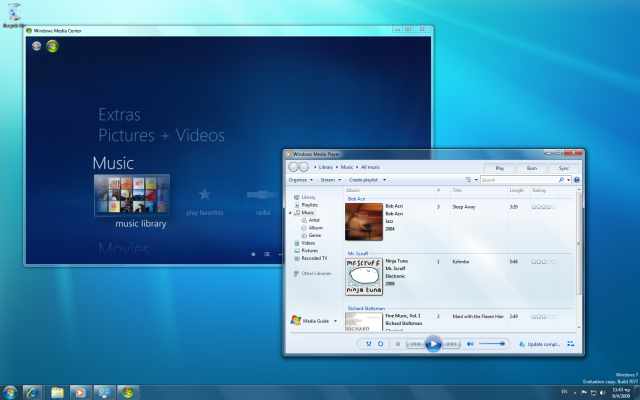Click Create playlist in the toolbar
This screenshot has height=400, width=640.
pos(363,180)
